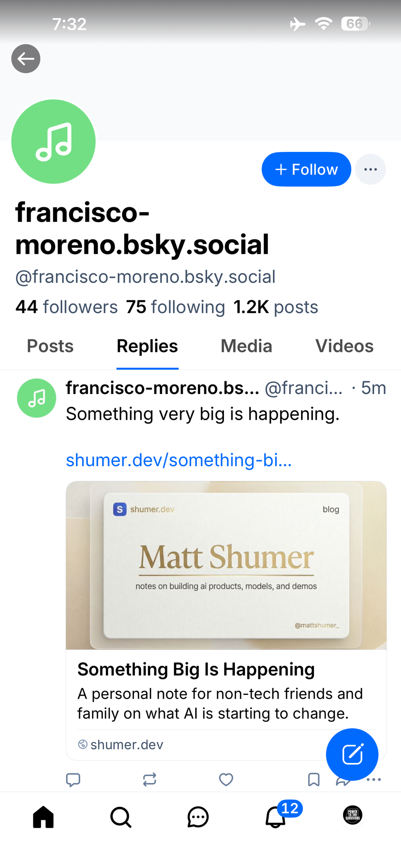
Task: Reply to the post via comment icon
Action: pos(73,779)
